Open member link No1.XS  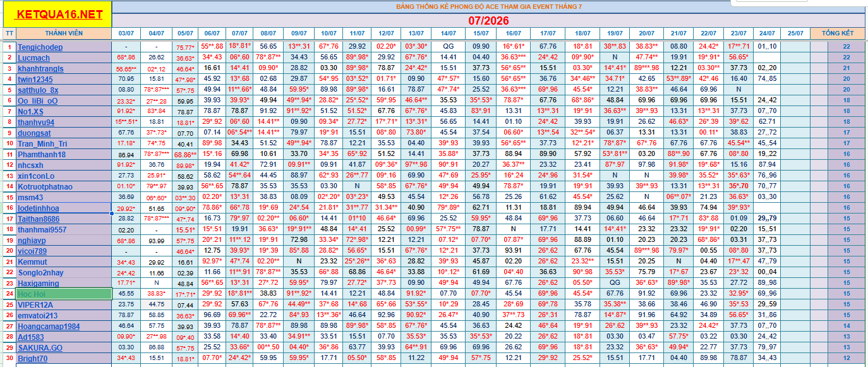coord(30,111)
